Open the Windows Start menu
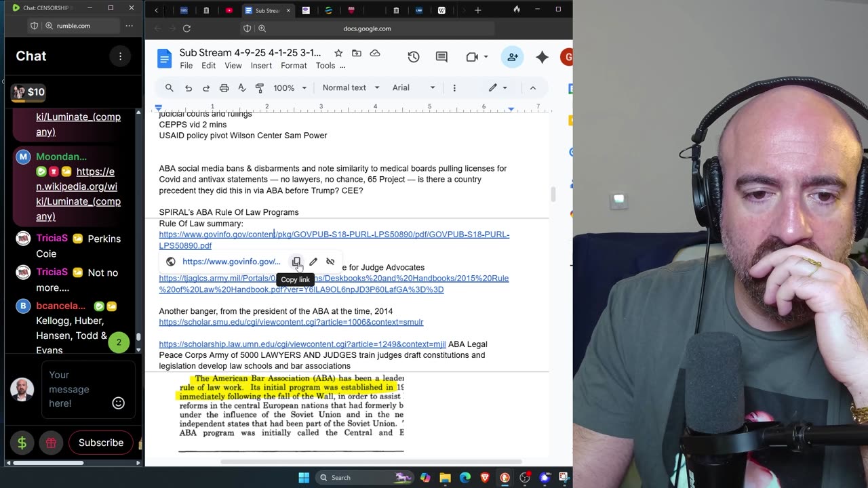Viewport: 868px width, 488px height. pos(303,477)
